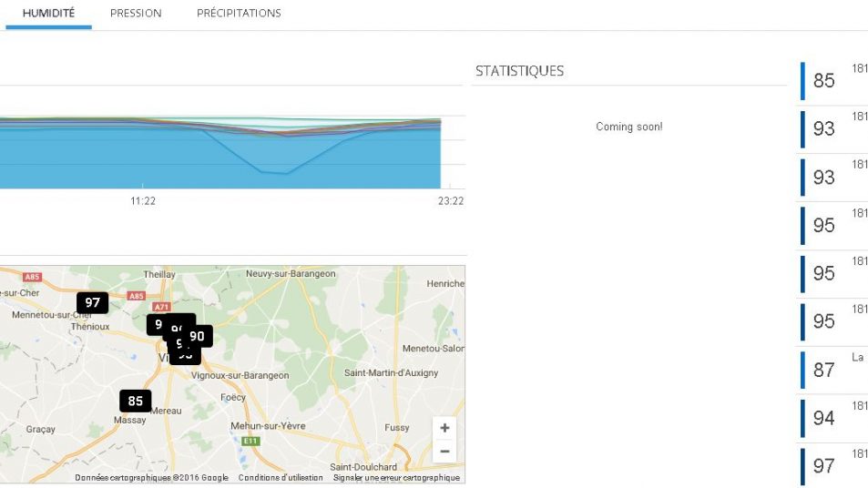Click the 11:22 time label on chart
Image resolution: width=868 pixels, height=488 pixels.
coord(143,201)
